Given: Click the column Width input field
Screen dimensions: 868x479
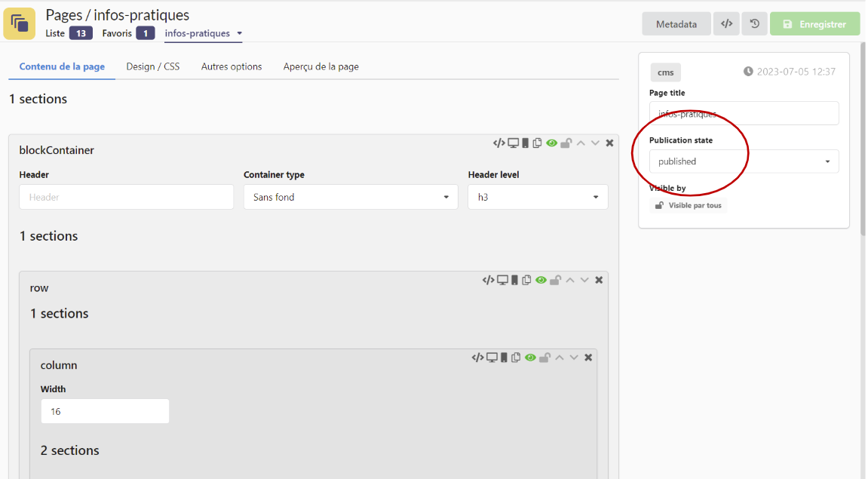Looking at the screenshot, I should pos(105,412).
